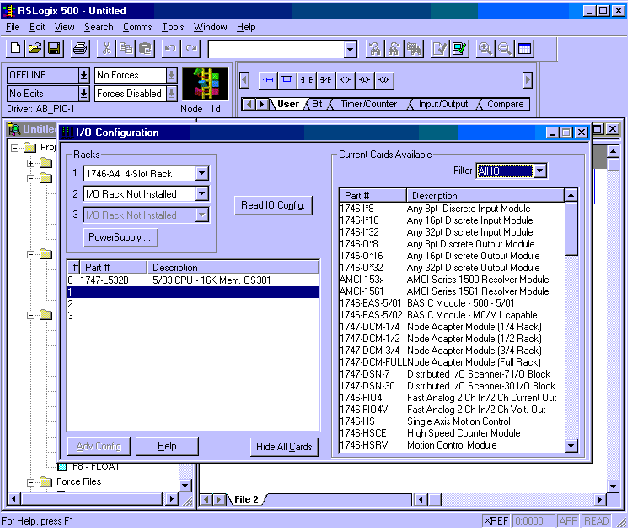Switch to the Input/Output instruction tab
Image resolution: width=630 pixels, height=528 pixels.
[443, 104]
